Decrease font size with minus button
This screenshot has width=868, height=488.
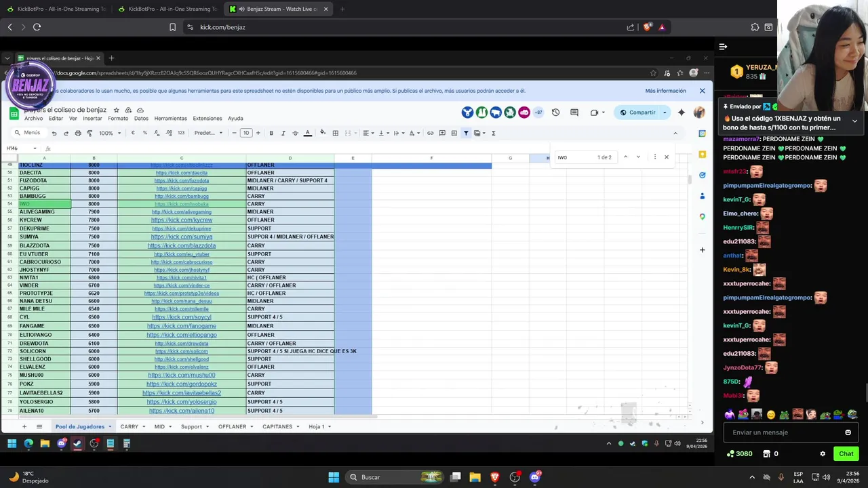coord(234,134)
